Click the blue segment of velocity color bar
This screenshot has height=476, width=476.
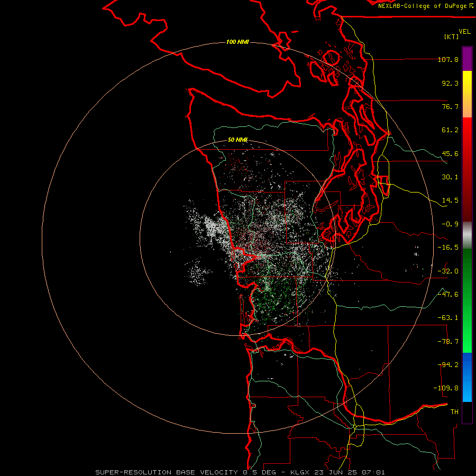[467, 377]
